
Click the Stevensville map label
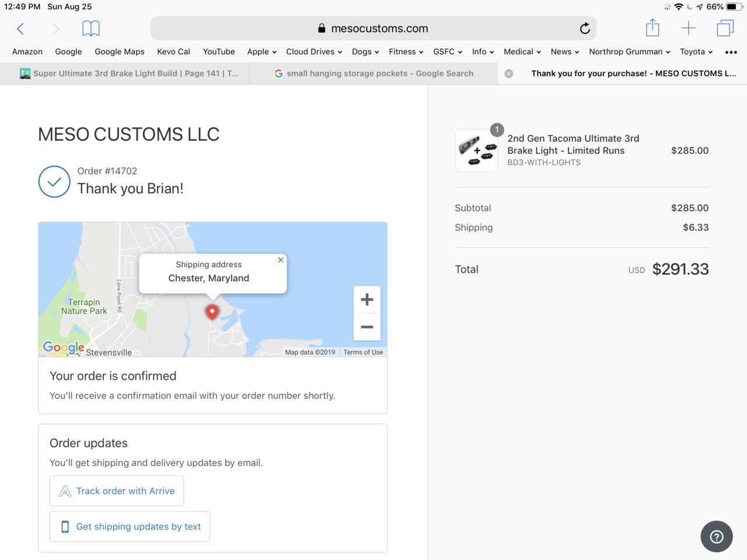point(109,352)
